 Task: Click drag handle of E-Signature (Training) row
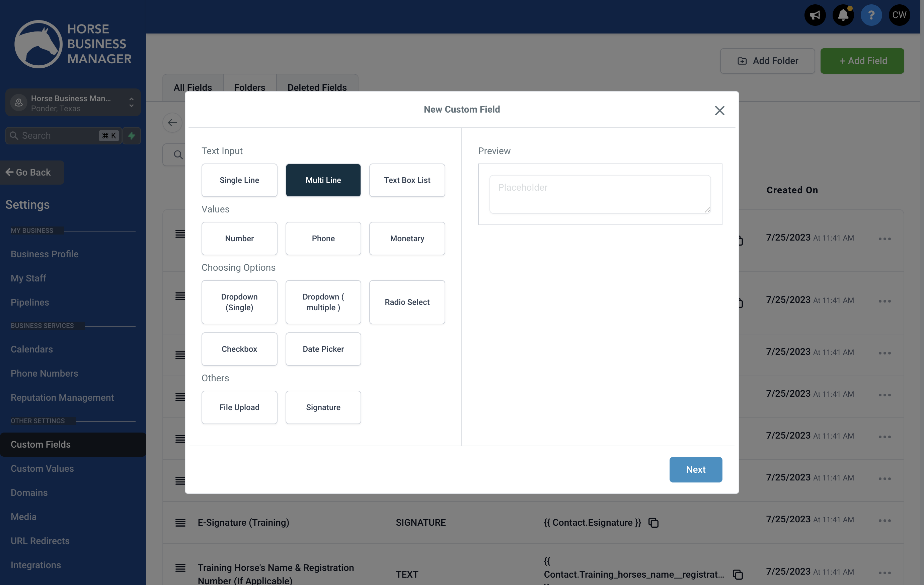(180, 523)
